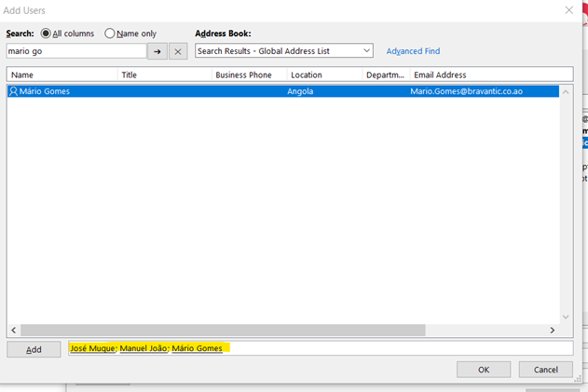The width and height of the screenshot is (588, 392).
Task: Run the search with the arrow button
Action: 157,51
